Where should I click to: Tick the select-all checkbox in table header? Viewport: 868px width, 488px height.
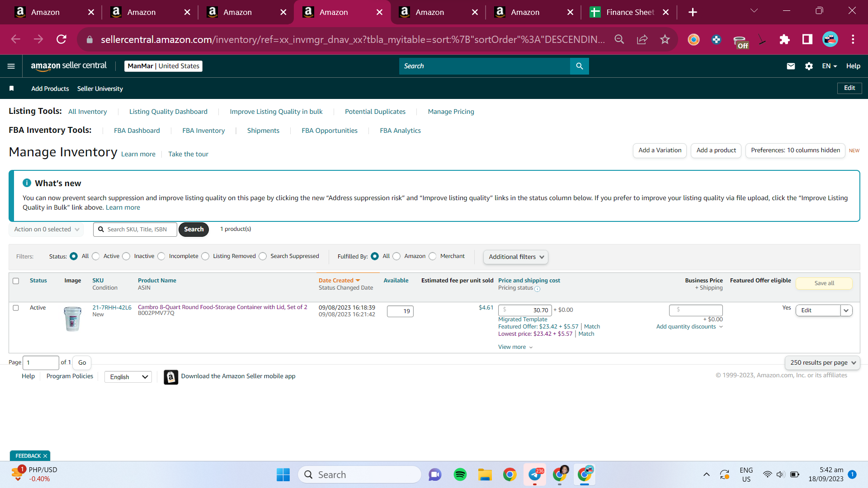(16, 281)
